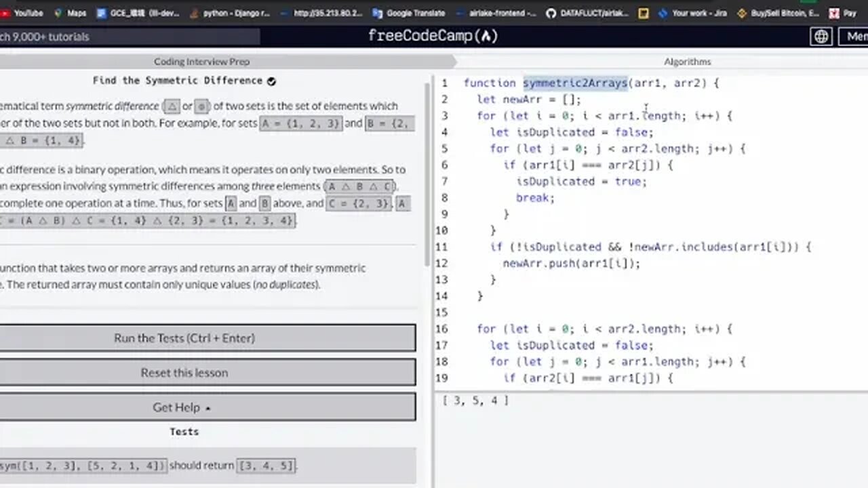The image size is (868, 488).
Task: Open the Maps bookmark
Action: [70, 13]
